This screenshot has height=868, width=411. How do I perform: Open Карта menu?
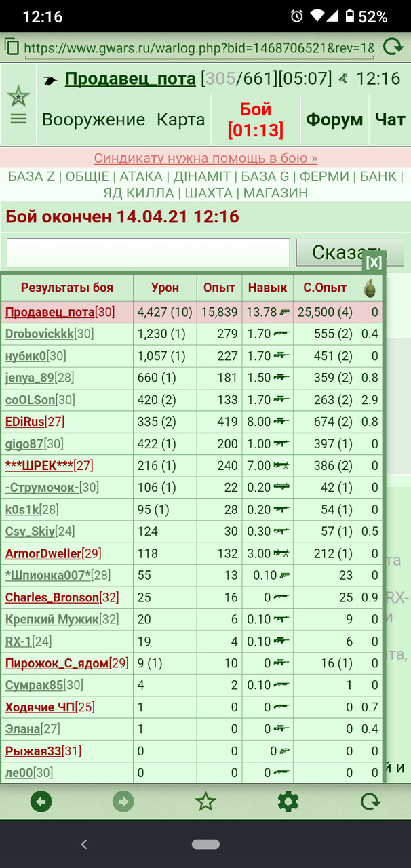(180, 120)
